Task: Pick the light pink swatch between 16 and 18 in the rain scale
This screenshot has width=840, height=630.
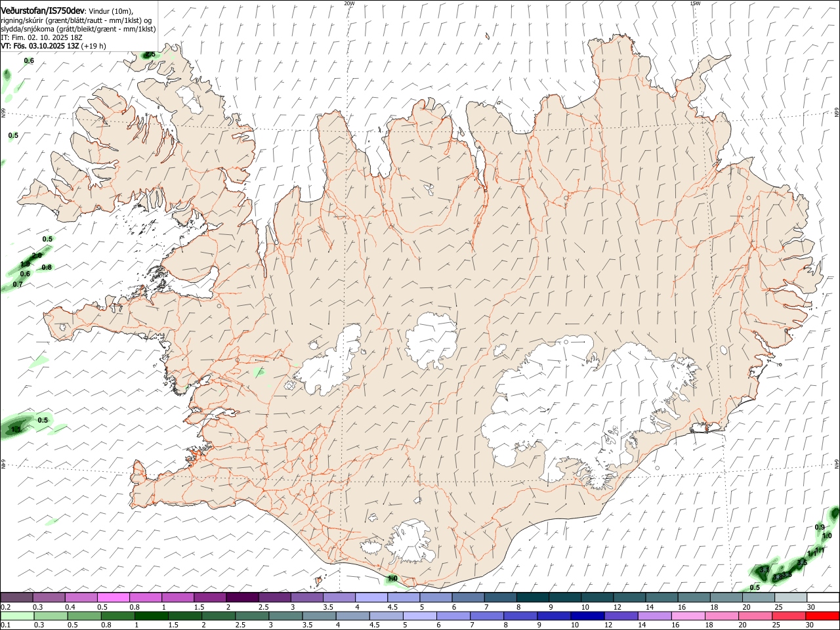Action: point(688,616)
